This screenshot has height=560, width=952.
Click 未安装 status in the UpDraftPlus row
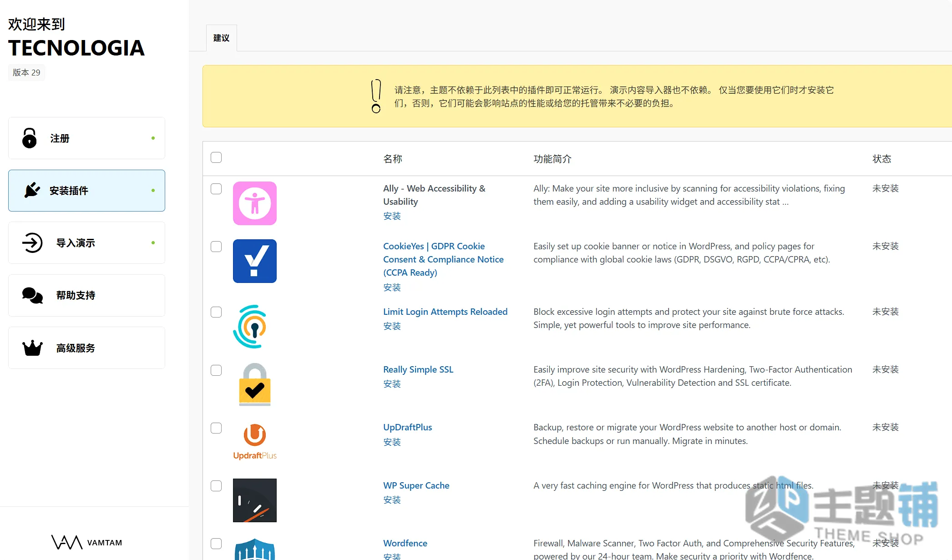(x=885, y=427)
